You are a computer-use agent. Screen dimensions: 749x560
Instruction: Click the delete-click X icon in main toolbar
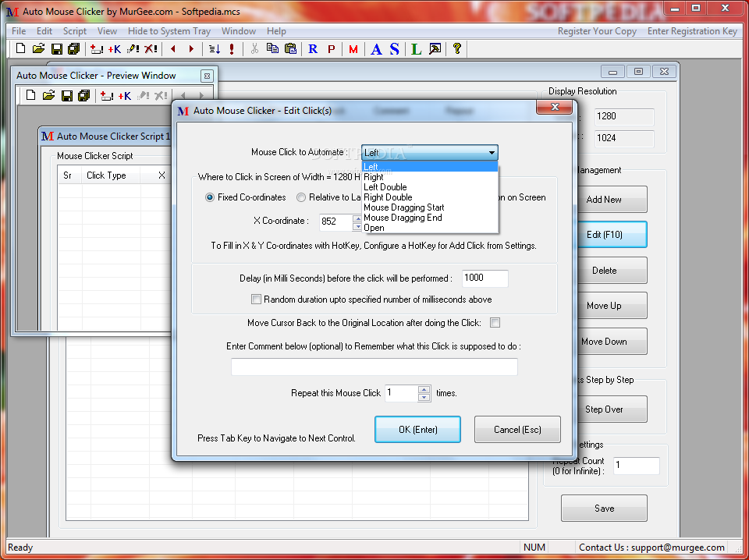(x=151, y=48)
